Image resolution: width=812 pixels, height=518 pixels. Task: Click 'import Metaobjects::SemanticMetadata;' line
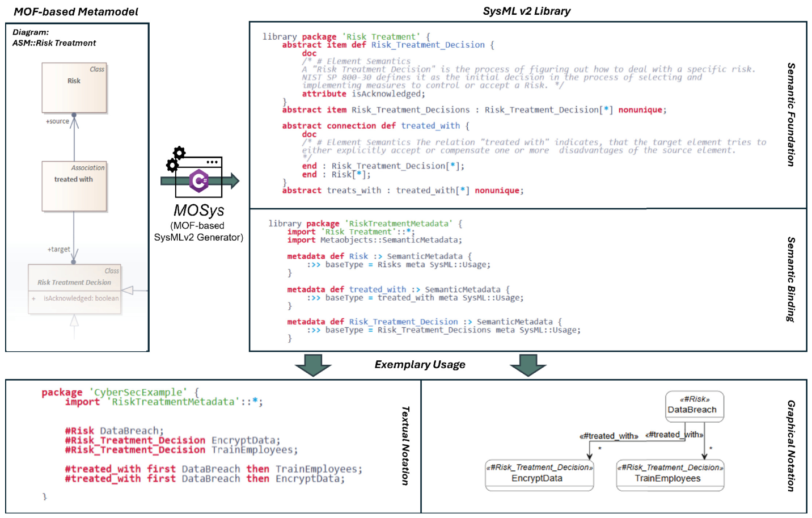pos(375,240)
